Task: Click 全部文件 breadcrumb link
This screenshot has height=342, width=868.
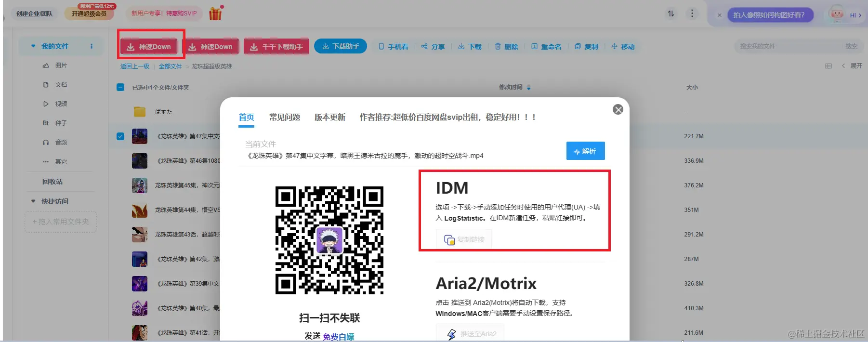Action: tap(171, 66)
